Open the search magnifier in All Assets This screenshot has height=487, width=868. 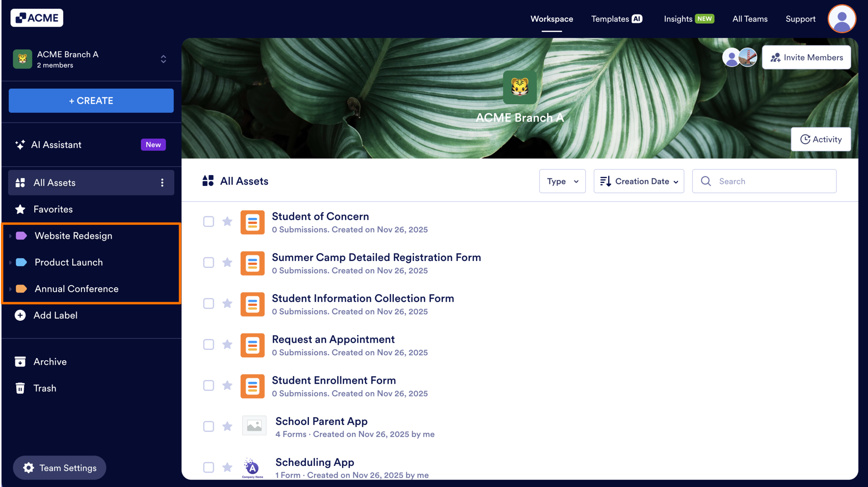pyautogui.click(x=706, y=181)
